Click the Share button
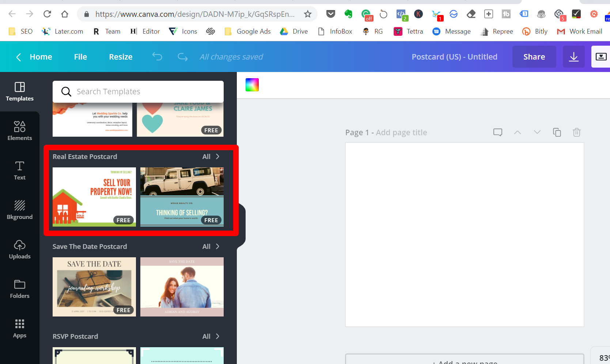This screenshot has height=364, width=610. tap(534, 57)
